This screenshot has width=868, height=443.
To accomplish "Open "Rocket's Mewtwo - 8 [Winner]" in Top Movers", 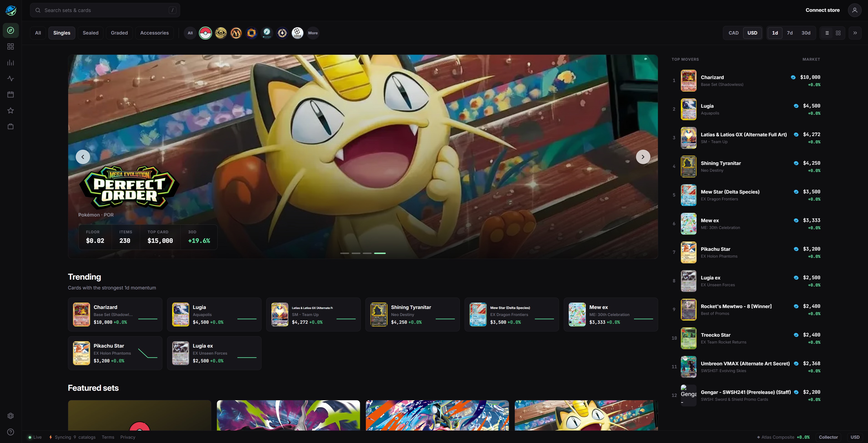I will point(746,310).
